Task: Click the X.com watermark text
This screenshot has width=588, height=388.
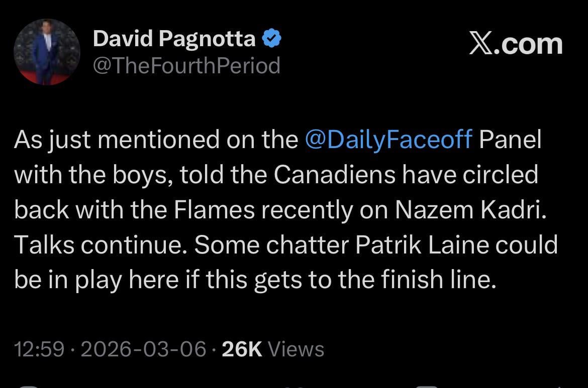Action: click(x=515, y=44)
